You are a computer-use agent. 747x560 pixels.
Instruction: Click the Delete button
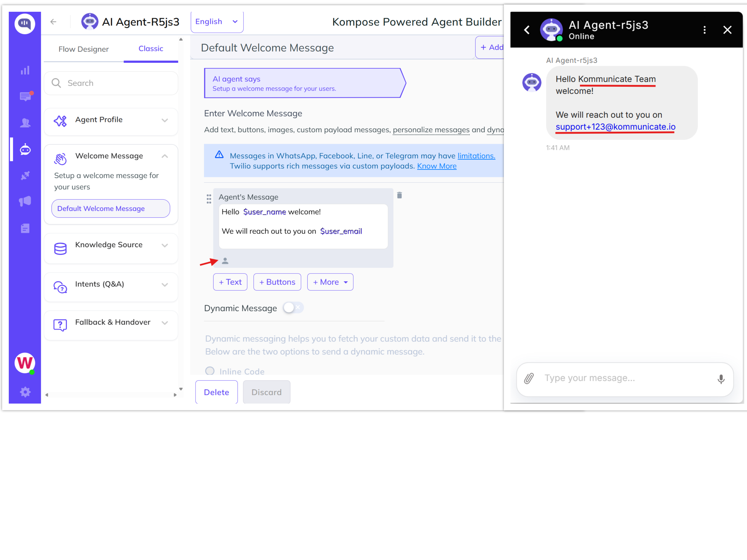216,392
